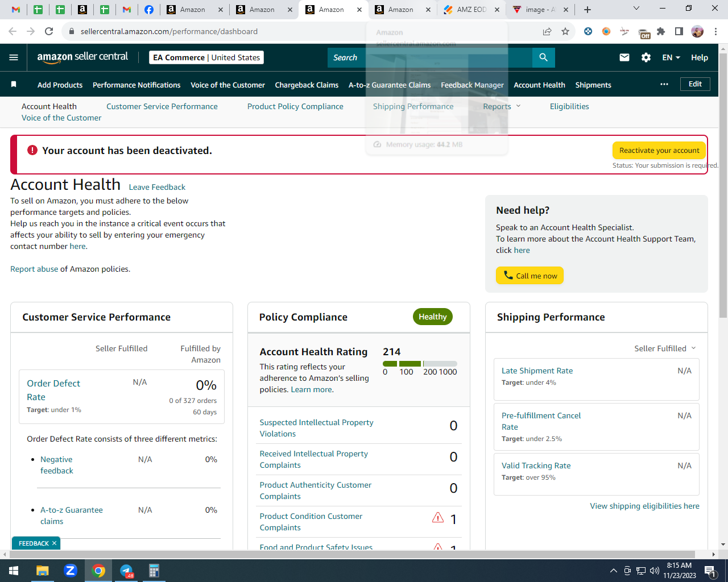The width and height of the screenshot is (728, 582).
Task: Open Feedback Manager in the favorites bar
Action: tap(472, 85)
